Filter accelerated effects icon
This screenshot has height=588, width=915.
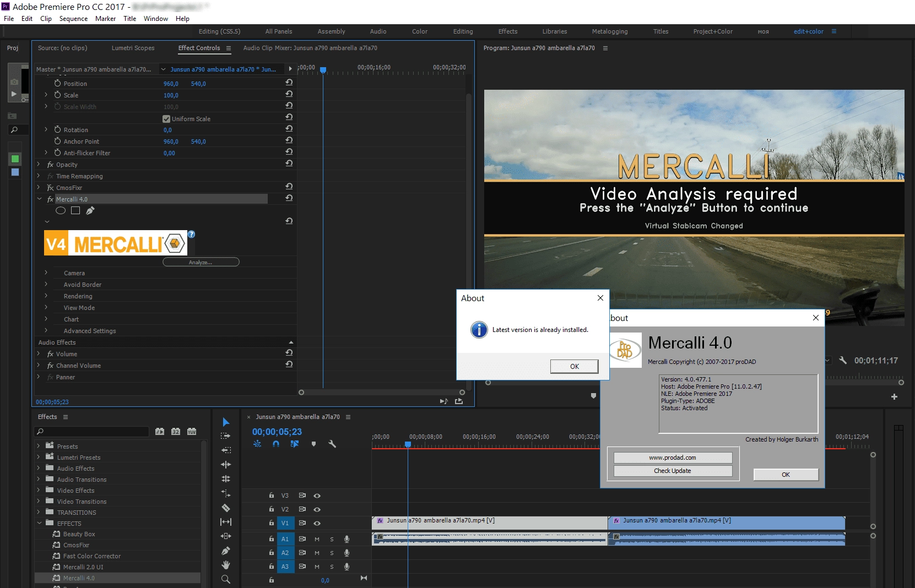[x=160, y=431]
